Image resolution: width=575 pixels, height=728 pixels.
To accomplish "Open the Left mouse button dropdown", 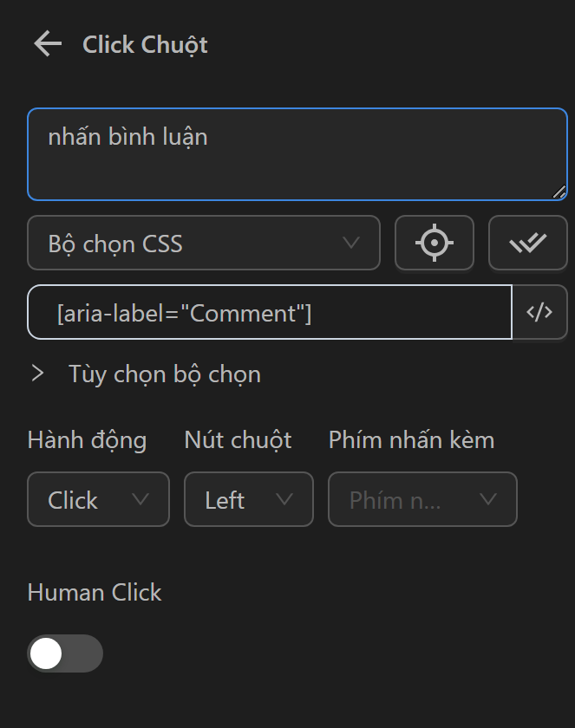I will [248, 499].
